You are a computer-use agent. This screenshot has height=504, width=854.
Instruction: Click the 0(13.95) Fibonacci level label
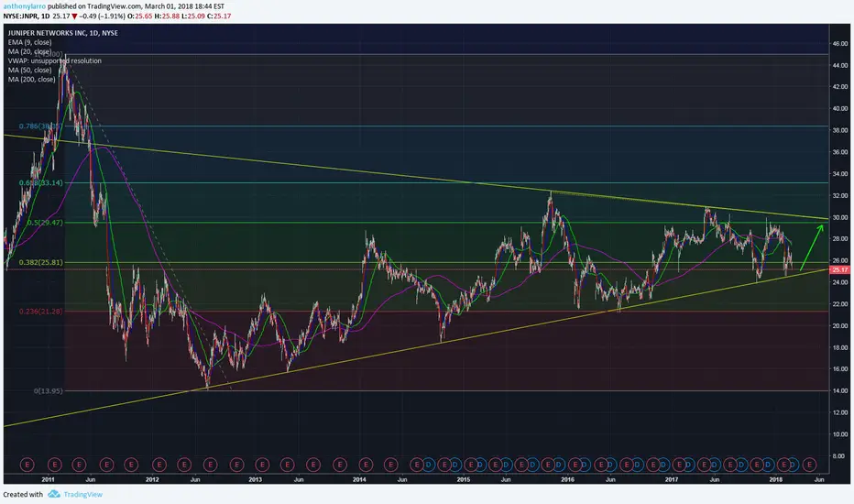pos(48,390)
